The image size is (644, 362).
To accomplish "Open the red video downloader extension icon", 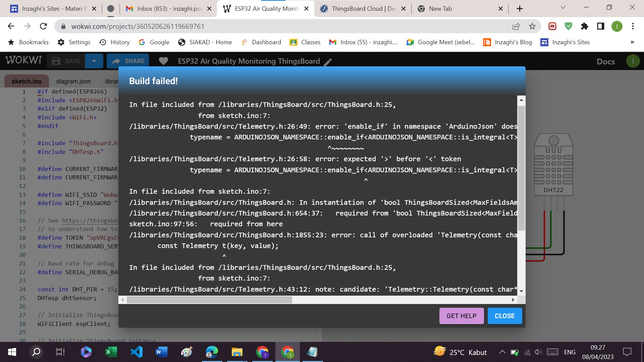I will point(552,26).
